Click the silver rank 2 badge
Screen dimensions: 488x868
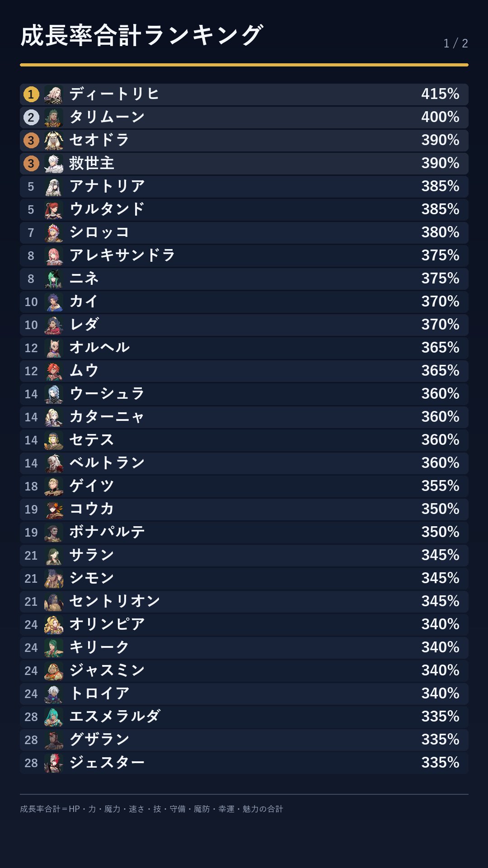(31, 118)
